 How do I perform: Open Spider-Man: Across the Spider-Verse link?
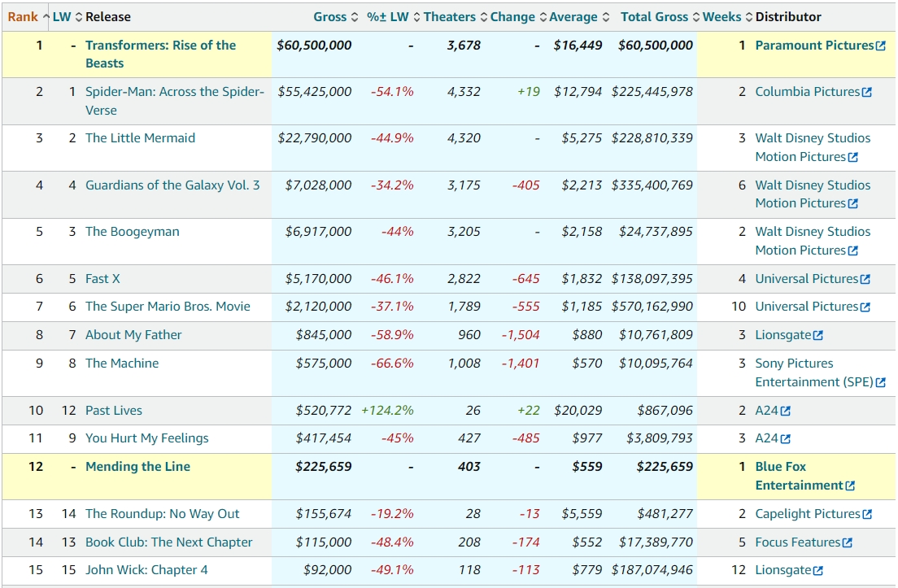(x=175, y=101)
